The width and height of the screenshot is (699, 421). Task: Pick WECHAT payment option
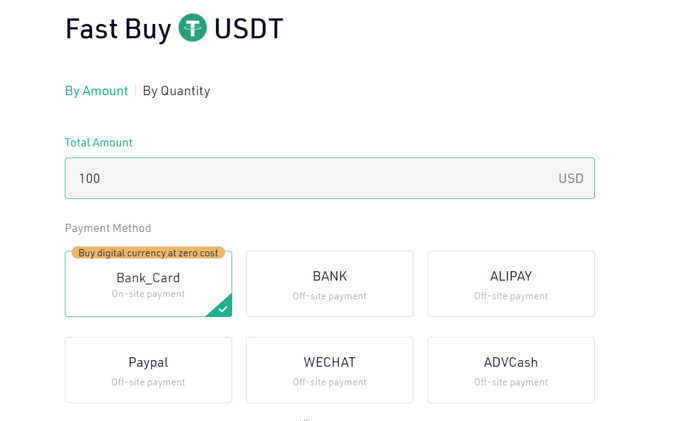click(x=329, y=370)
